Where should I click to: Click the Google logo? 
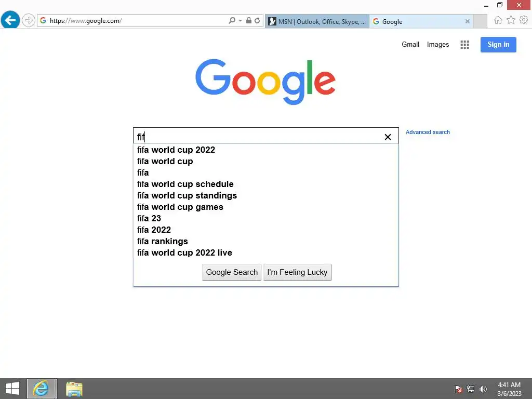point(265,82)
